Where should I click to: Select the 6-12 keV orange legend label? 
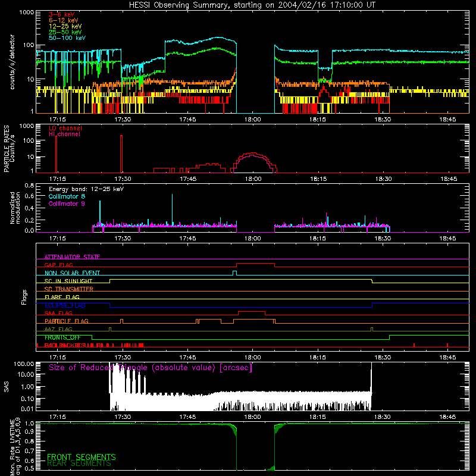(64, 20)
